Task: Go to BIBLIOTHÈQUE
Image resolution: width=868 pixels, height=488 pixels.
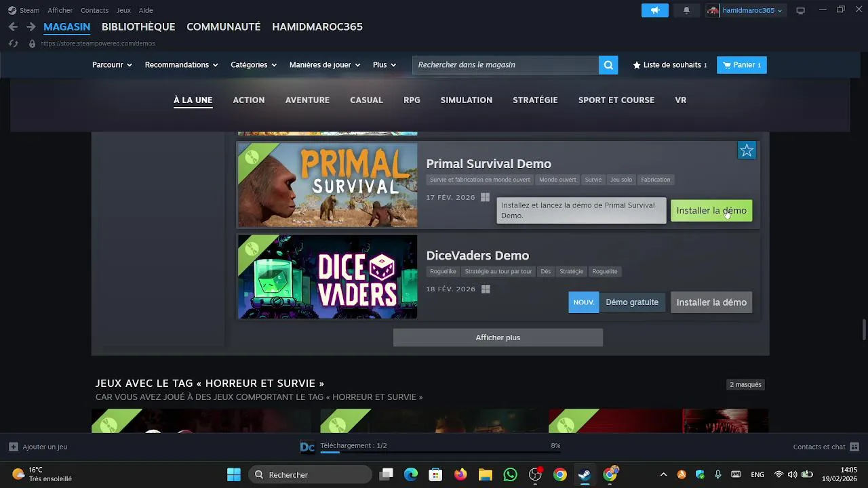Action: [138, 27]
